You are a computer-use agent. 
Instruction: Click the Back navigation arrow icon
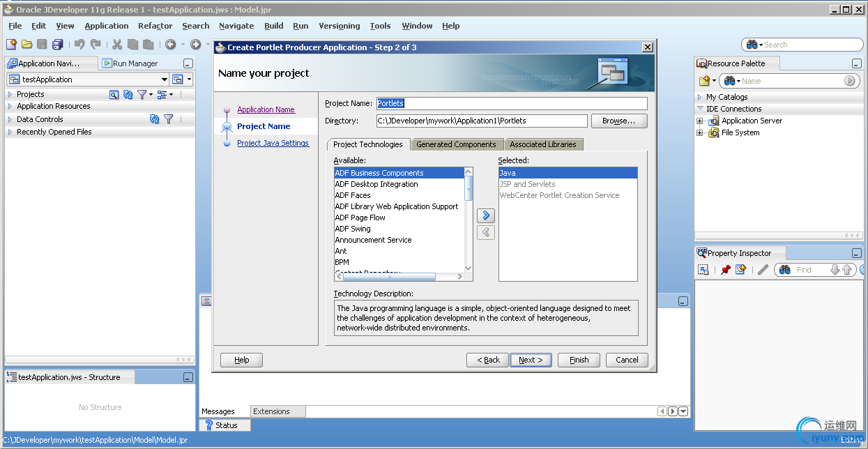click(171, 45)
